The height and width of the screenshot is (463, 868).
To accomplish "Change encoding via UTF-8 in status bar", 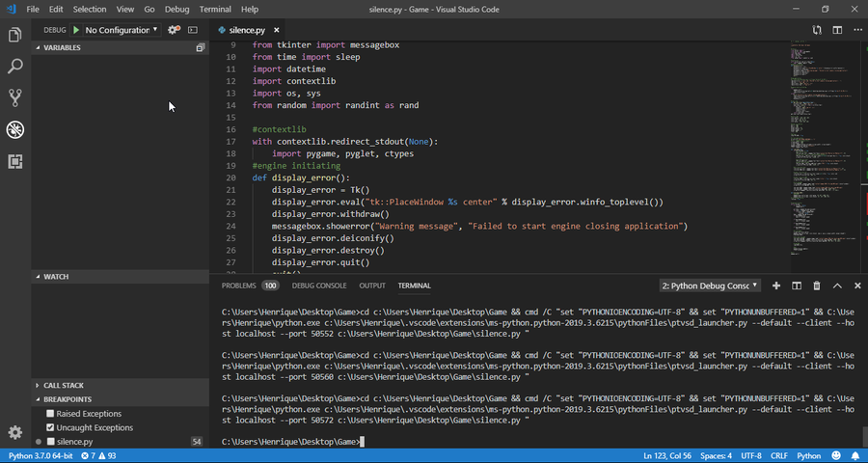I will 751,456.
